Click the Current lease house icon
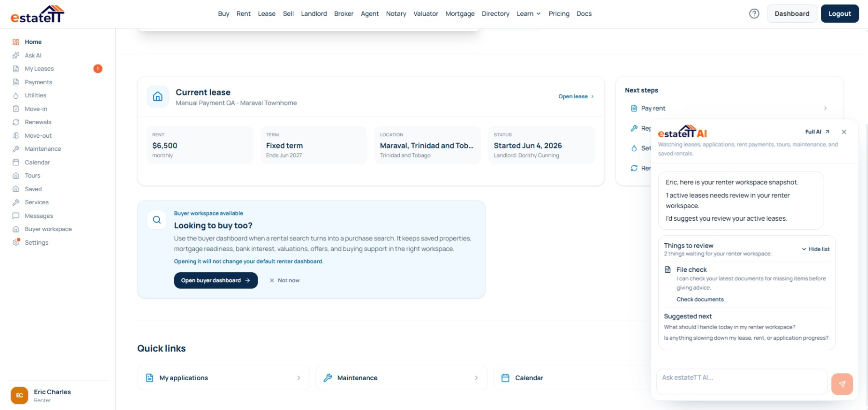Image resolution: width=868 pixels, height=410 pixels. click(x=158, y=97)
